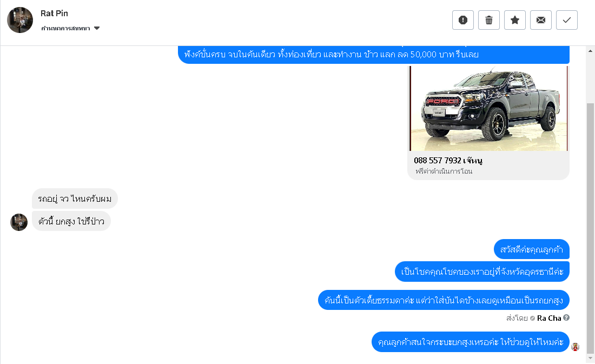Click Rat Pin's avatar beside customer messages
Image resolution: width=595 pixels, height=364 pixels.
coord(19,222)
